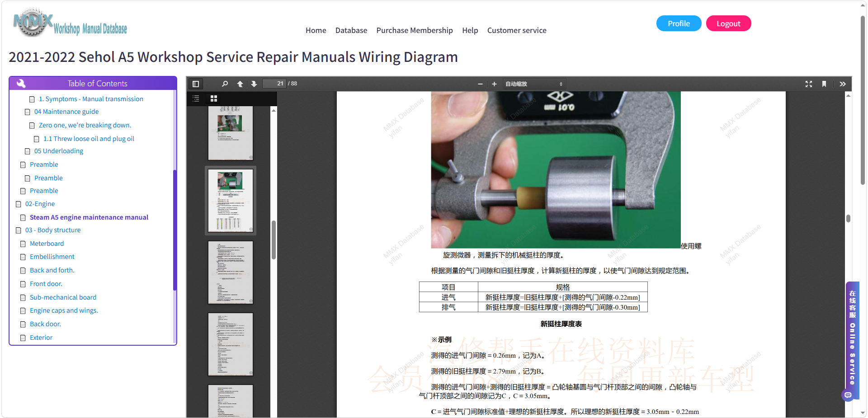This screenshot has width=868, height=418.
Task: Open Sub-mechanical board entry
Action: pos(63,297)
